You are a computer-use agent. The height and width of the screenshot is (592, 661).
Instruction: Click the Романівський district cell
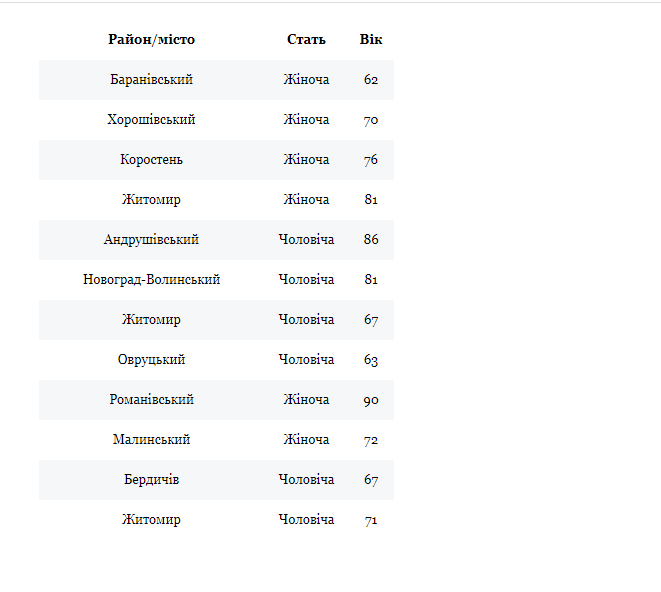(152, 400)
